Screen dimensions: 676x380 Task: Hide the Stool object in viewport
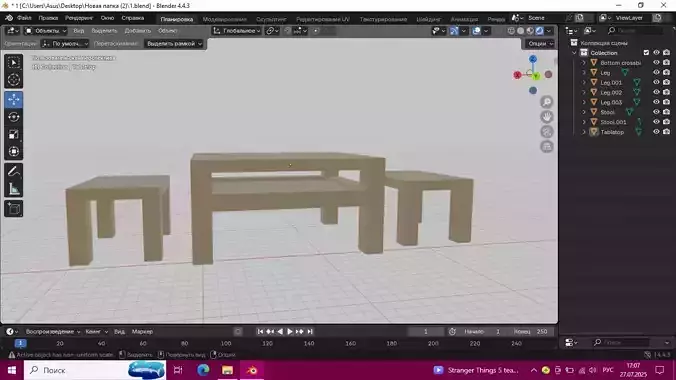(x=656, y=112)
